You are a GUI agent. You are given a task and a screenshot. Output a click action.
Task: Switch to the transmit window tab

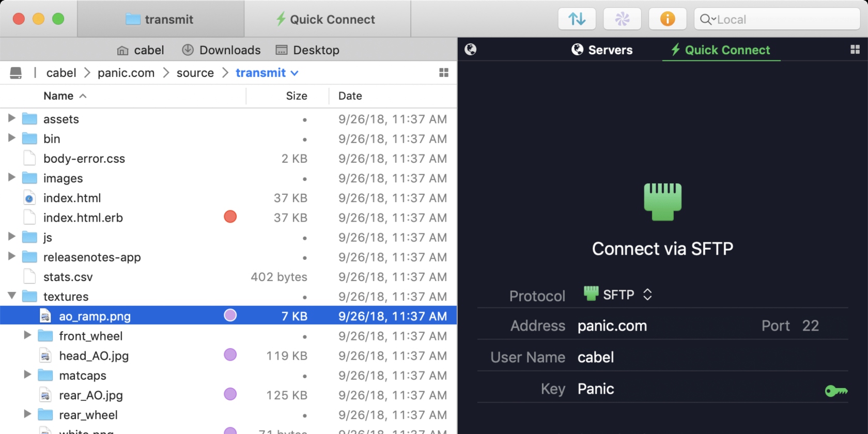coord(160,19)
